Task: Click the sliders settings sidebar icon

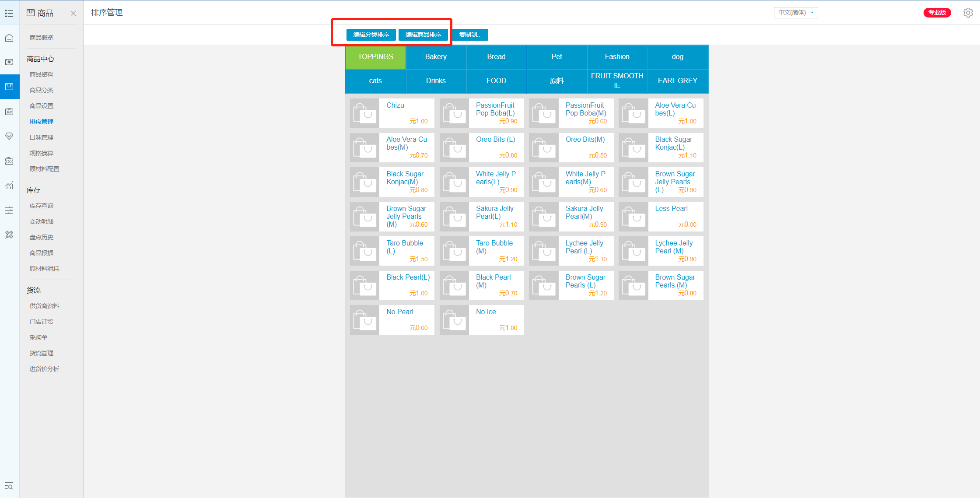Action: (9, 210)
